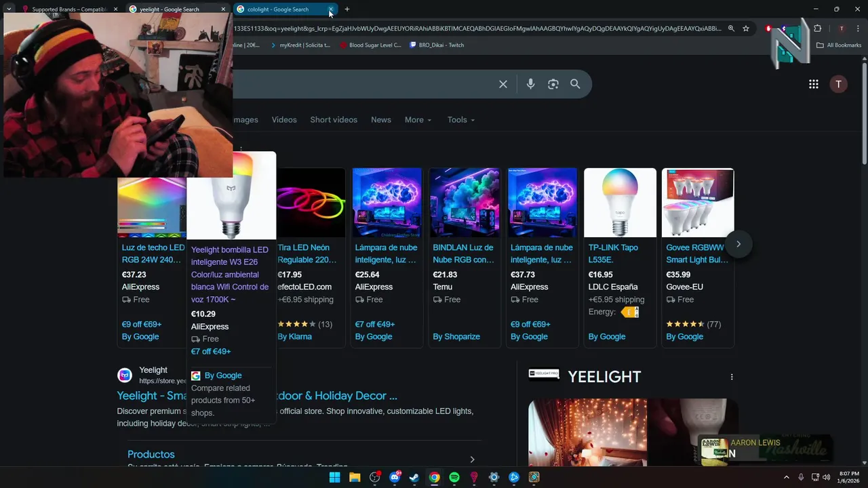Open the Chrome extensions puzzle icon
Viewport: 868px width, 488px height.
[817, 28]
